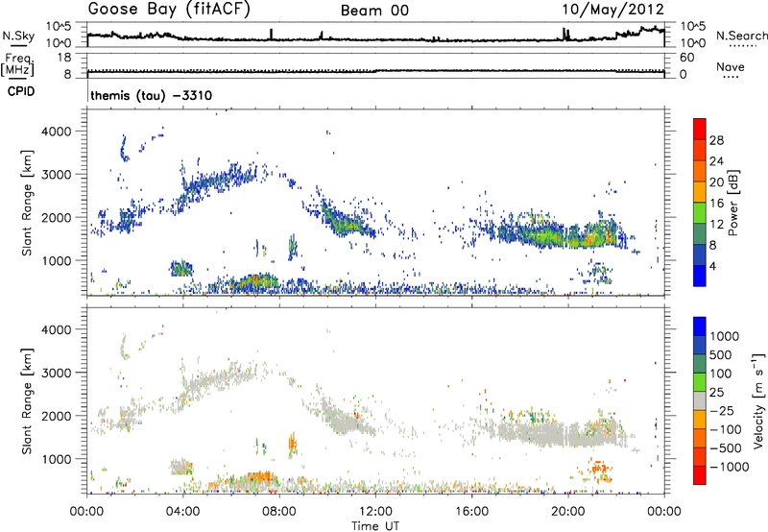The image size is (768, 532).
Task: Click the '08:00' time tick label
Action: point(278,512)
